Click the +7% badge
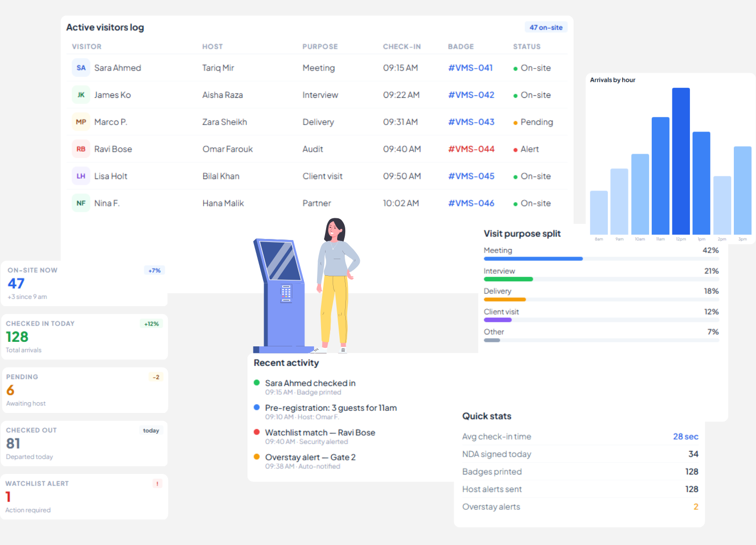Screen dimensions: 756x545 (154, 270)
